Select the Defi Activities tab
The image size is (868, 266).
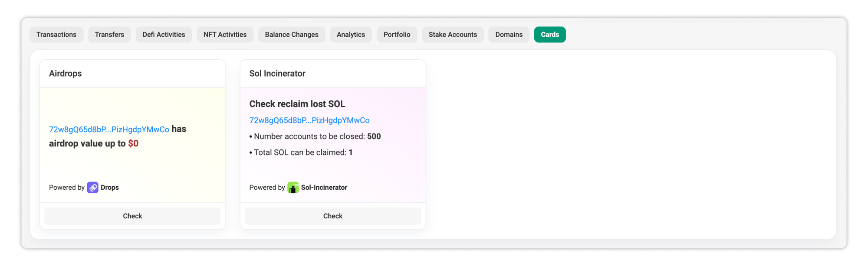[x=164, y=35]
